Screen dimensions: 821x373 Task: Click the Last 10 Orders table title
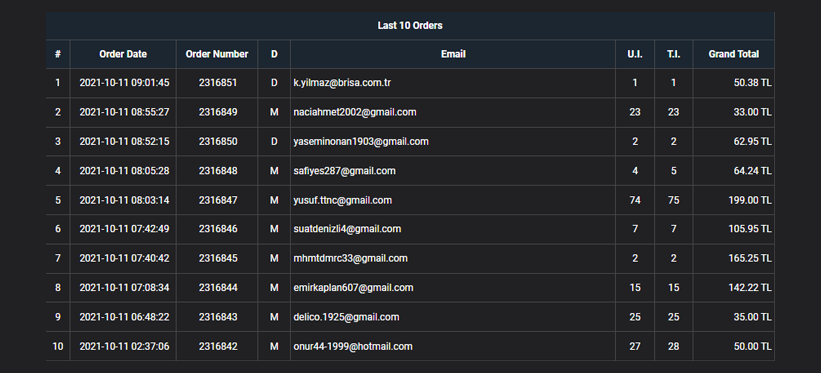[x=410, y=26]
